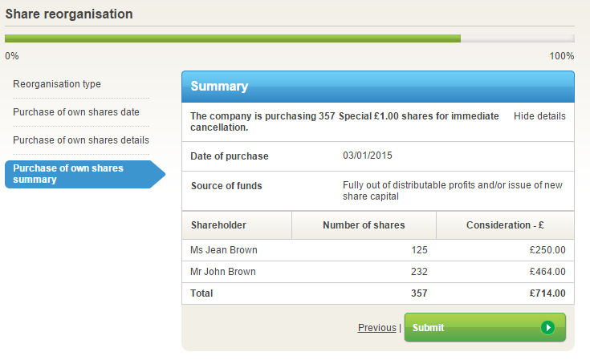This screenshot has height=364, width=590.
Task: Click the £250.00 consideration amount
Action: (547, 250)
